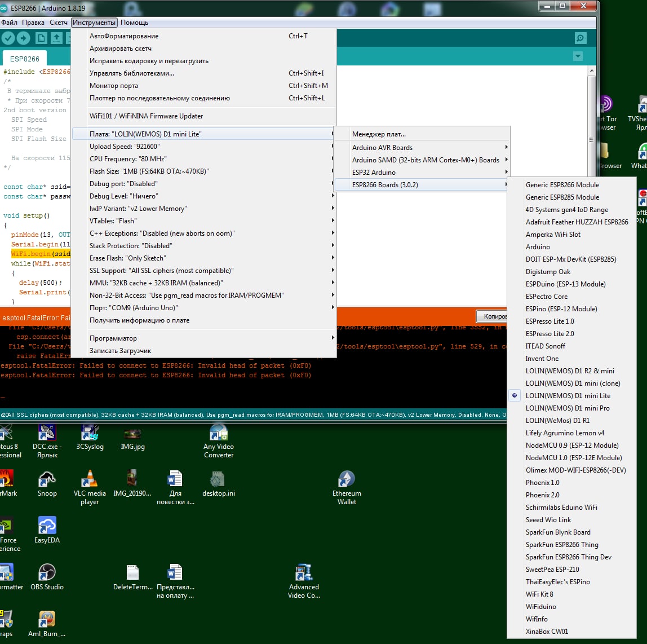Expand Flash Size 1MB submenu
This screenshot has height=644, width=647.
[204, 171]
